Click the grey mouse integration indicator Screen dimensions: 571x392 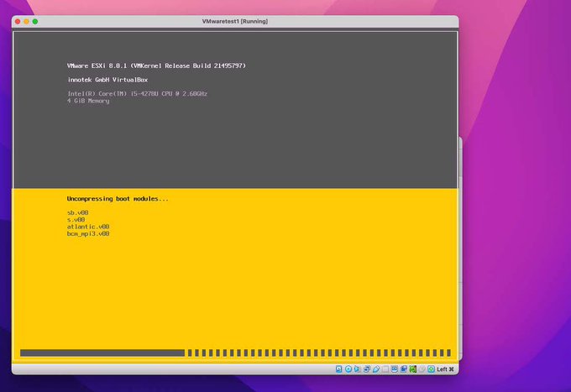[x=422, y=369]
